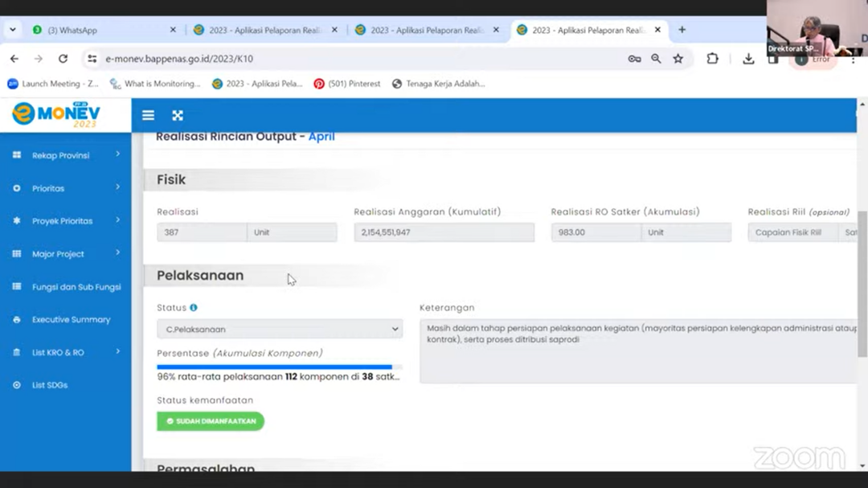
Task: Click the Status info icon
Action: 194,308
